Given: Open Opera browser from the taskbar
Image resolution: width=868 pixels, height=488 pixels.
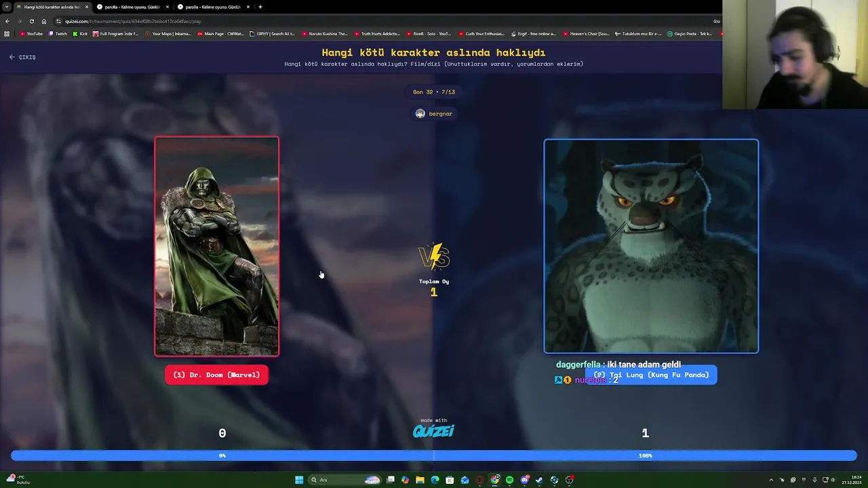Looking at the screenshot, I should point(479,480).
